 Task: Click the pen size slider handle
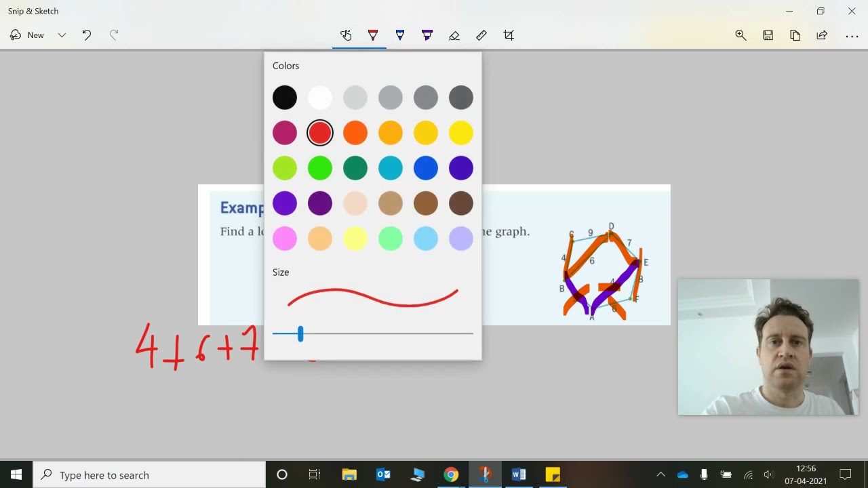click(300, 333)
